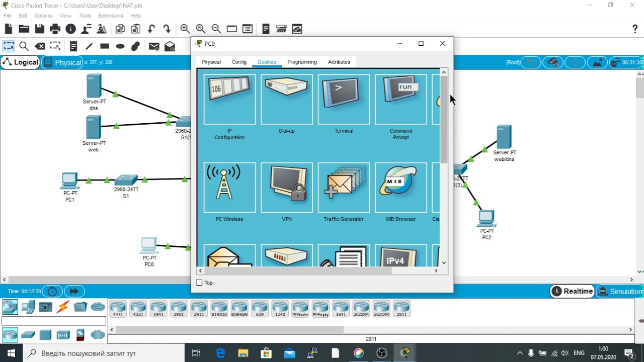
Task: Switch to Physical workspace view
Action: (62, 62)
